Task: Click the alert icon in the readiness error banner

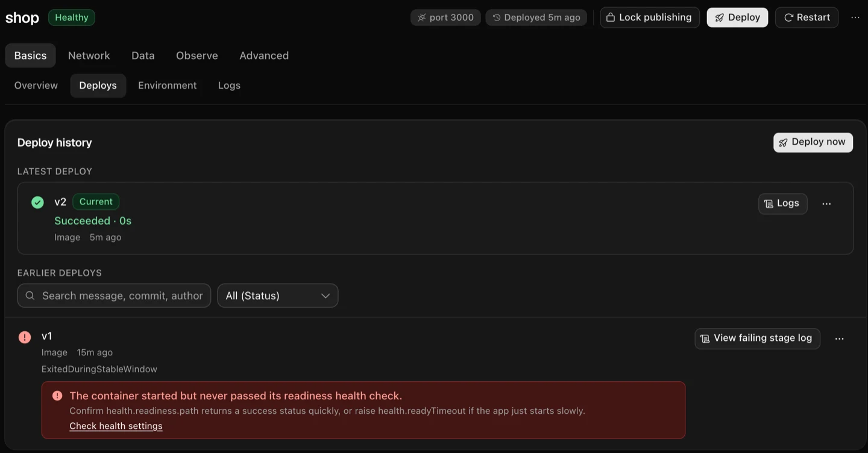Action: (57, 396)
